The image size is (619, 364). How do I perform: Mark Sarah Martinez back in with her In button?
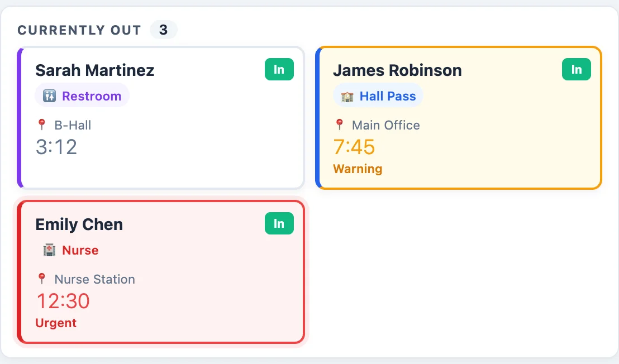279,69
